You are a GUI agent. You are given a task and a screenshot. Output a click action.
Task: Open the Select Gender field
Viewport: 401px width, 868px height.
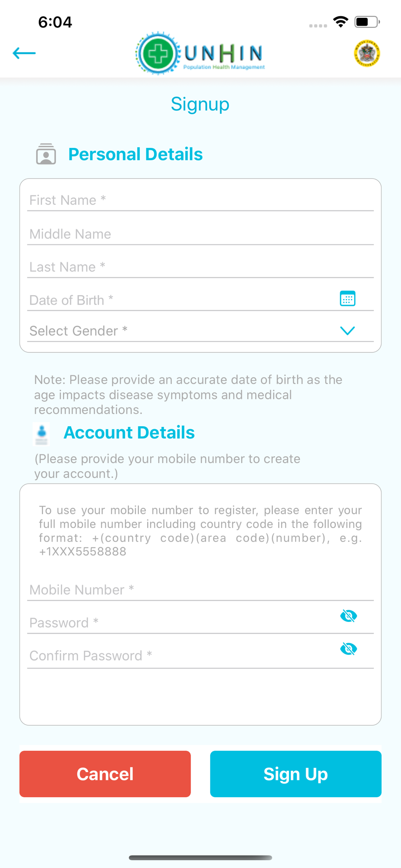182,331
